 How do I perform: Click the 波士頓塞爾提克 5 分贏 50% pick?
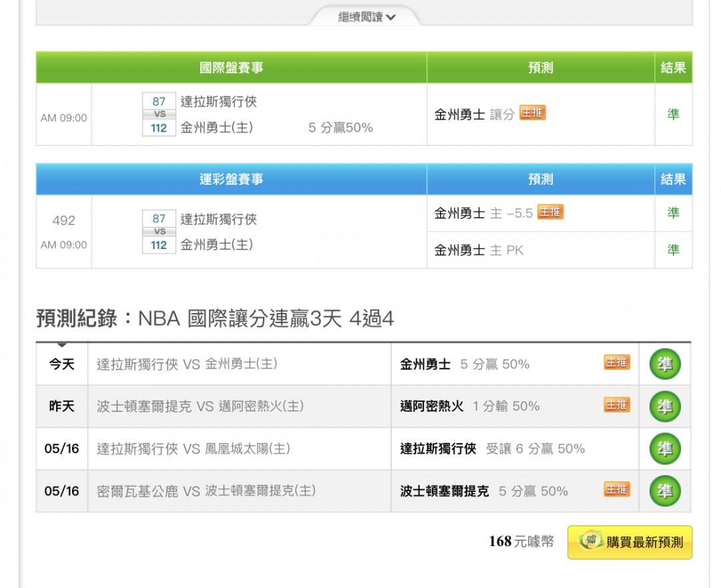(484, 491)
